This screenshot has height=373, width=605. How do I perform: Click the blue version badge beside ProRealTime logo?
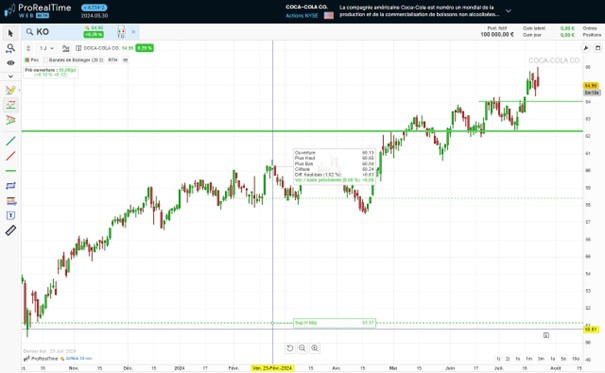[x=94, y=7]
